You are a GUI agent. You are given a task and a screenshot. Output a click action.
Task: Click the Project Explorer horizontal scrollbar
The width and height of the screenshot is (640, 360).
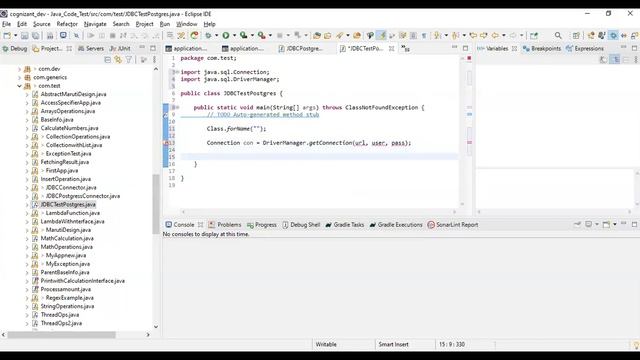[61, 335]
